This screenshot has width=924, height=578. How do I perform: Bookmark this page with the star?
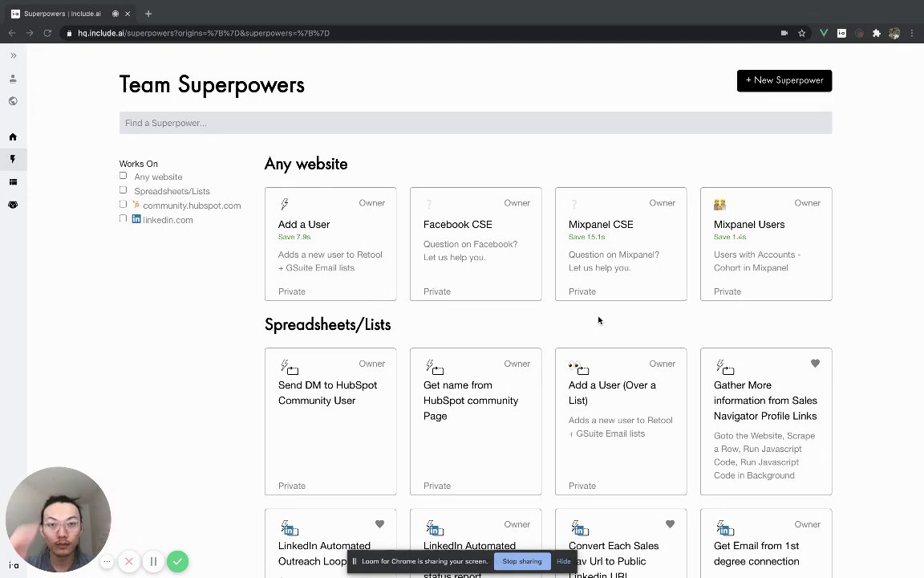coord(801,33)
